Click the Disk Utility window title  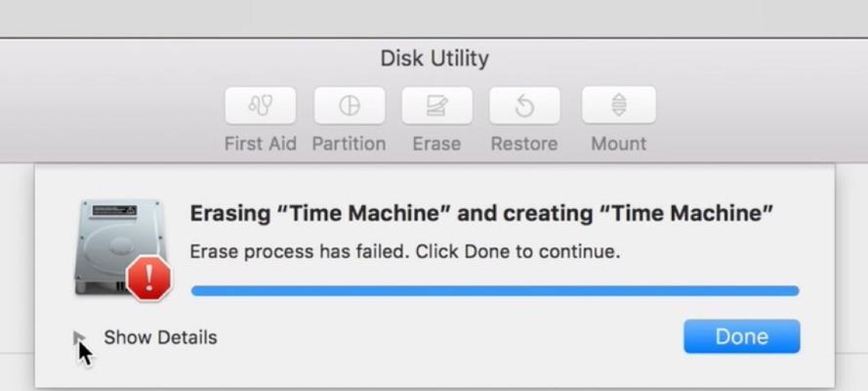(434, 59)
